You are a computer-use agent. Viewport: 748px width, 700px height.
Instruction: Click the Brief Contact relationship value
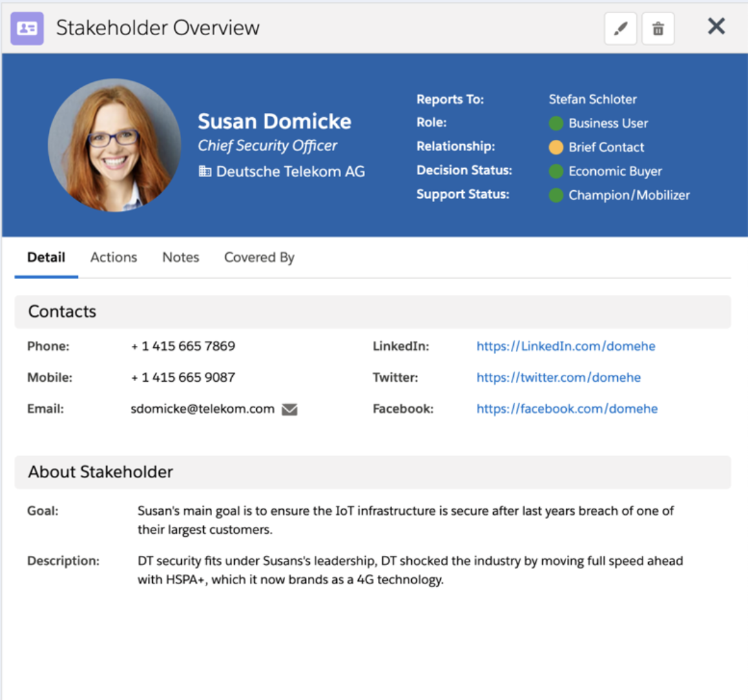coord(606,147)
